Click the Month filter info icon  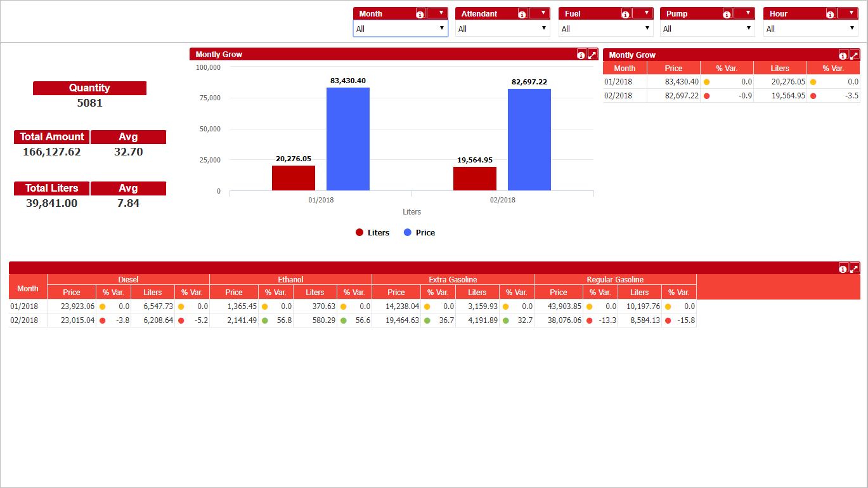pyautogui.click(x=420, y=14)
